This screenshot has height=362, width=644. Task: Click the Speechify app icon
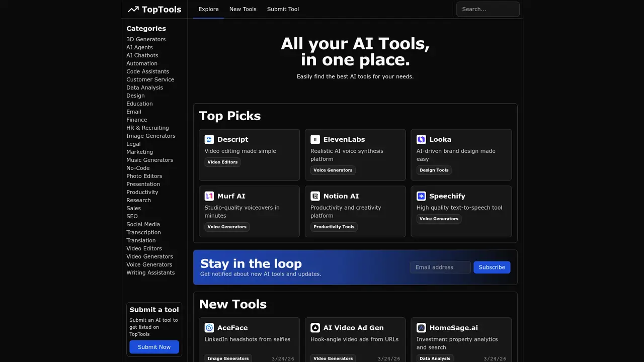tap(421, 196)
